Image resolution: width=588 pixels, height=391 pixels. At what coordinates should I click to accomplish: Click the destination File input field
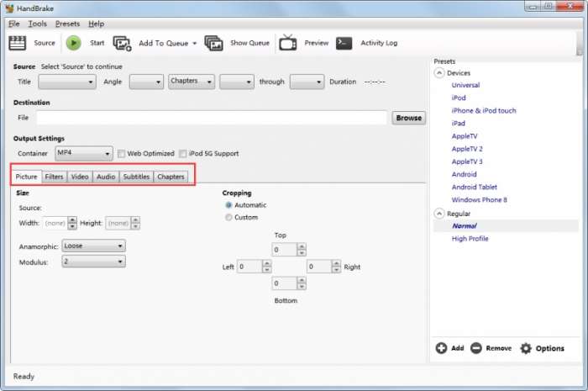212,118
